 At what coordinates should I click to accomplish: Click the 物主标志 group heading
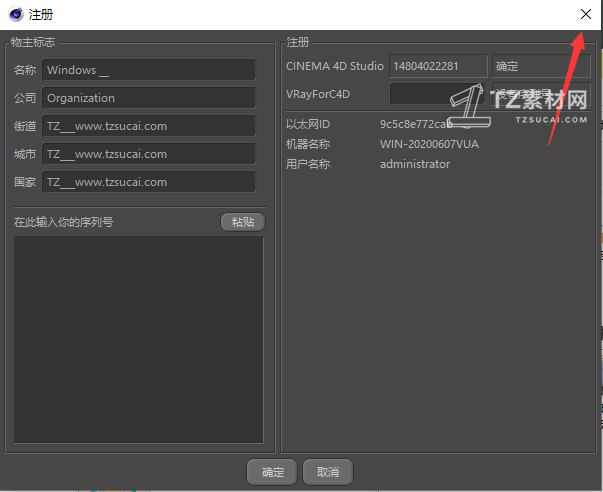tap(33, 42)
